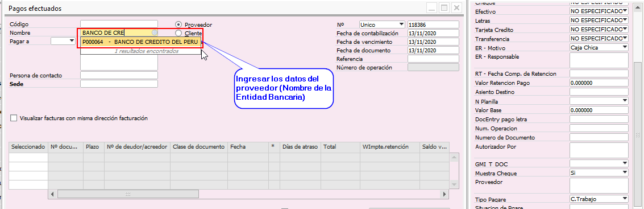Image resolution: width=644 pixels, height=209 pixels.
Task: Click the Clase de documento column header
Action: 199,147
